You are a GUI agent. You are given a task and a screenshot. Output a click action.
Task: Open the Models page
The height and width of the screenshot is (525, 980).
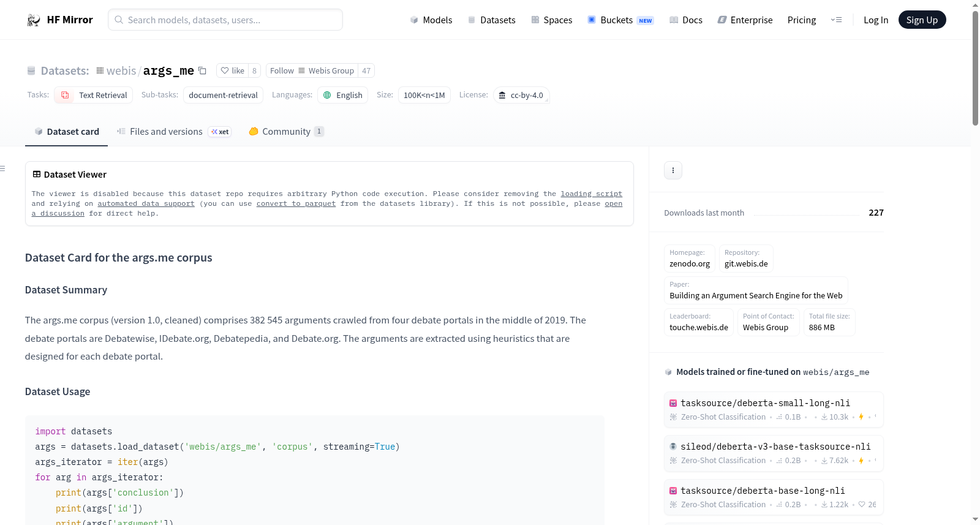click(x=431, y=20)
